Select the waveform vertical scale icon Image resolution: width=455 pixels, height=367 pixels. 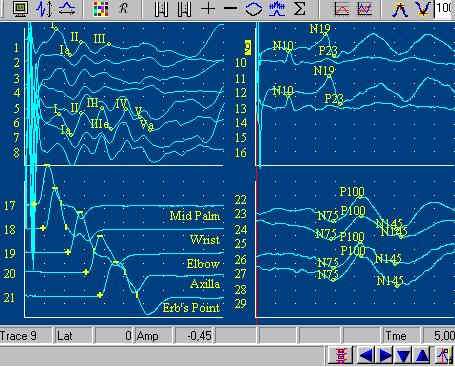tap(44, 9)
